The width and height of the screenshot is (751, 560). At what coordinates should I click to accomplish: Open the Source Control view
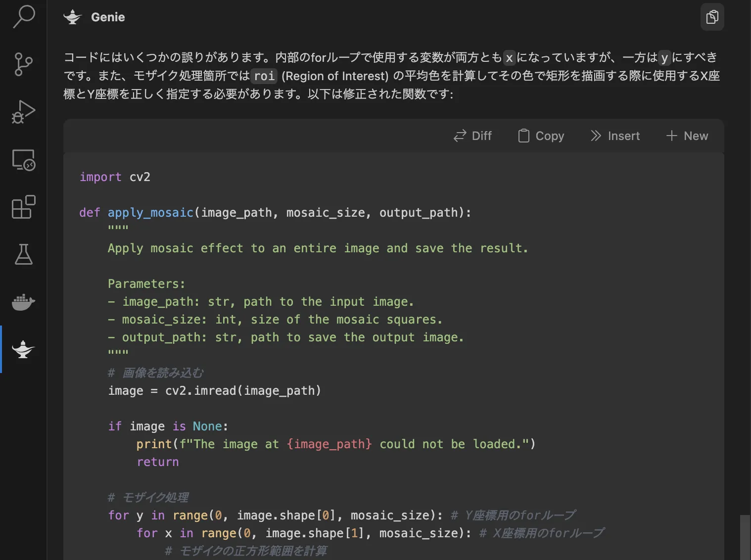(x=23, y=64)
